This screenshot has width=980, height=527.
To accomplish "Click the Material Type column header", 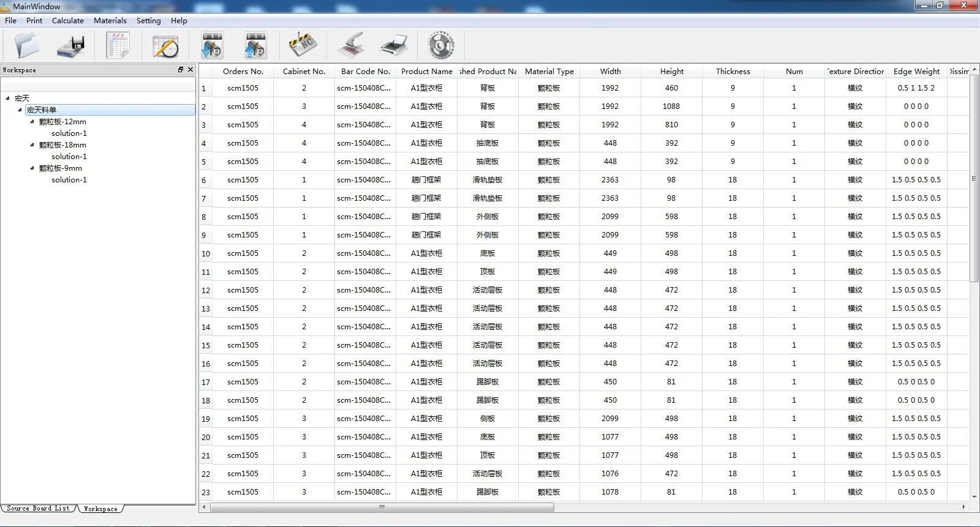I will 549,71.
